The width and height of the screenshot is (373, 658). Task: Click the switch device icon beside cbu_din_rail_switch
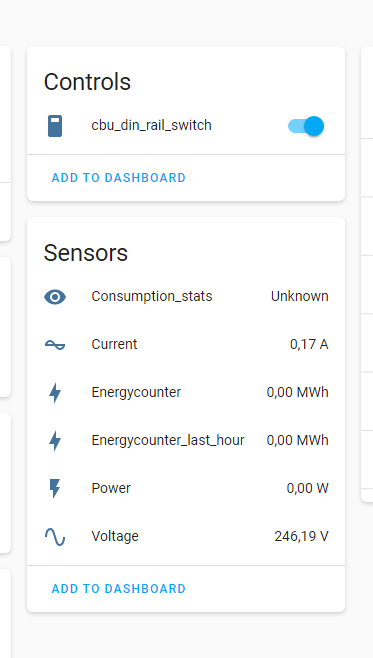(x=55, y=126)
